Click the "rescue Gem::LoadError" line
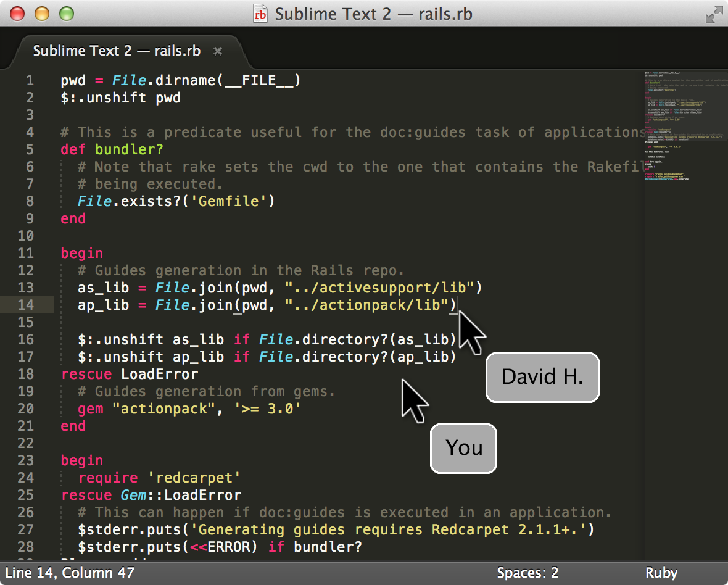The height and width of the screenshot is (585, 728). coord(151,496)
